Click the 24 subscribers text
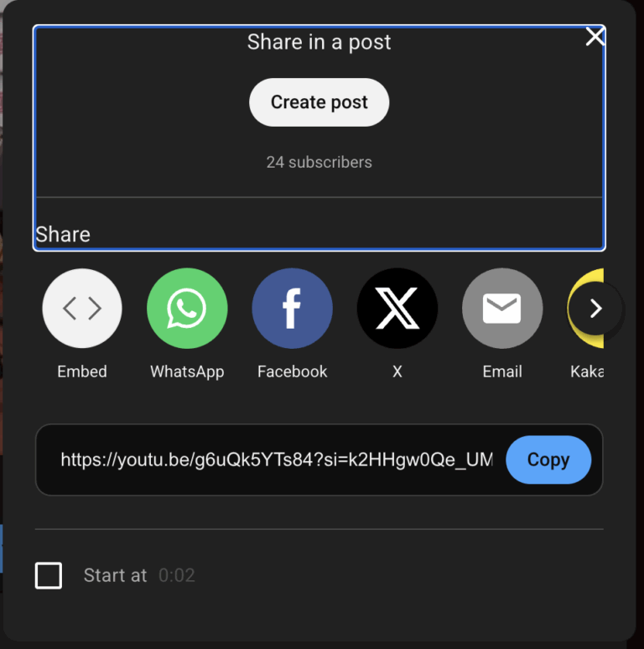Viewport: 644px width, 649px height. pyautogui.click(x=319, y=163)
